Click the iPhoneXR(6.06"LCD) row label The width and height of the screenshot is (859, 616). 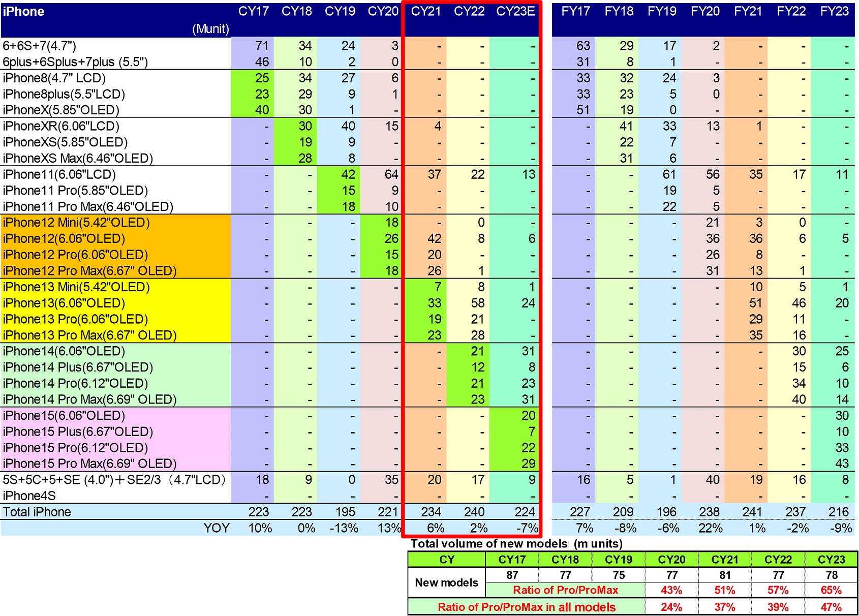[x=61, y=126]
